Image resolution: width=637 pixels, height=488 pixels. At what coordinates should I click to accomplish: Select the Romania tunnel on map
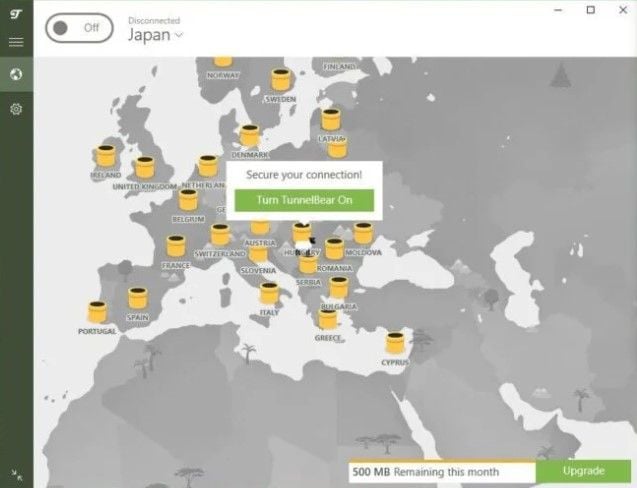(x=334, y=249)
